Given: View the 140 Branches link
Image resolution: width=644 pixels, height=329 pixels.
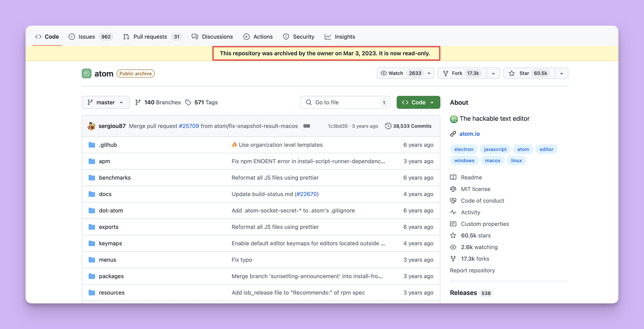Looking at the screenshot, I should click(x=158, y=102).
